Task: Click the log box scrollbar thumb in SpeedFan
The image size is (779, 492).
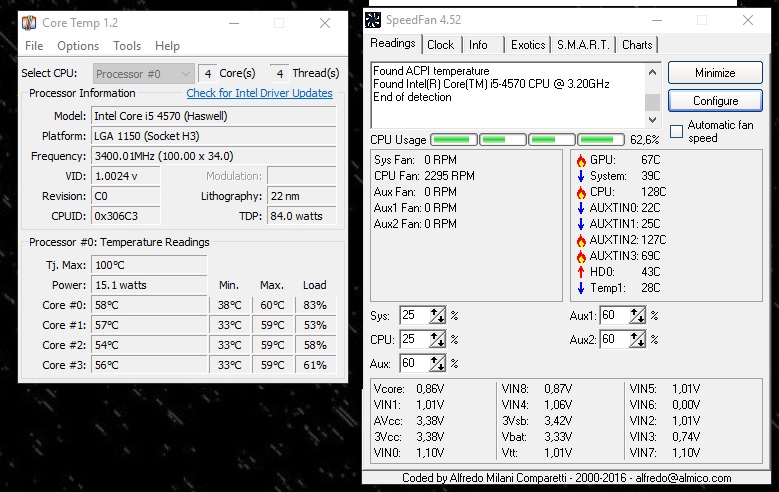Action: click(652, 102)
